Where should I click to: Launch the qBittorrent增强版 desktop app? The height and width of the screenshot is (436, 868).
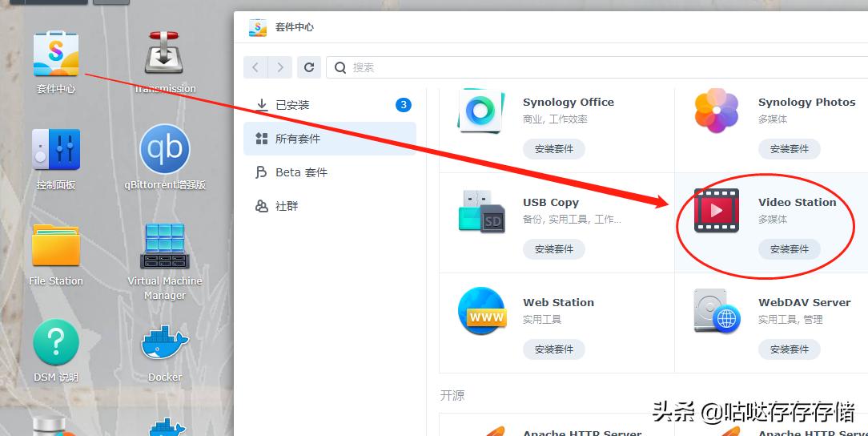pyautogui.click(x=165, y=149)
